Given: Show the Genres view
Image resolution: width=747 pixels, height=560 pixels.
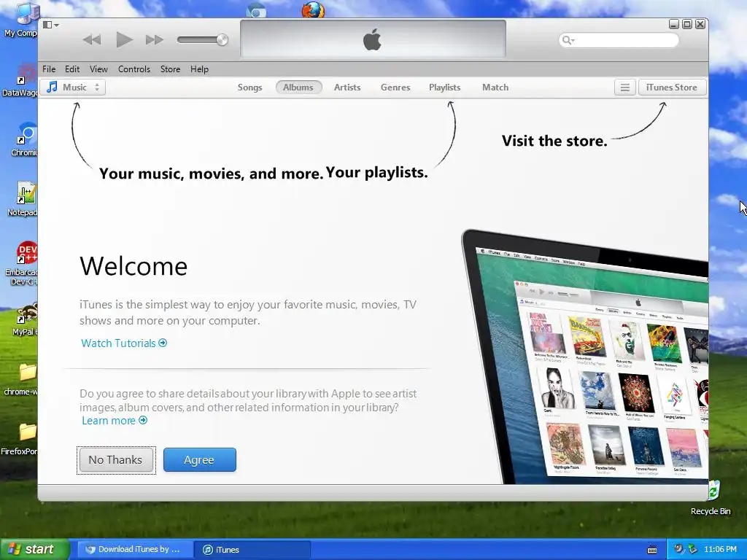Looking at the screenshot, I should (x=395, y=87).
